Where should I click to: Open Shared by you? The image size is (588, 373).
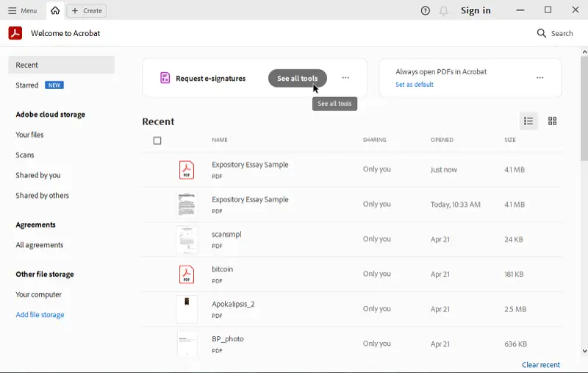38,175
